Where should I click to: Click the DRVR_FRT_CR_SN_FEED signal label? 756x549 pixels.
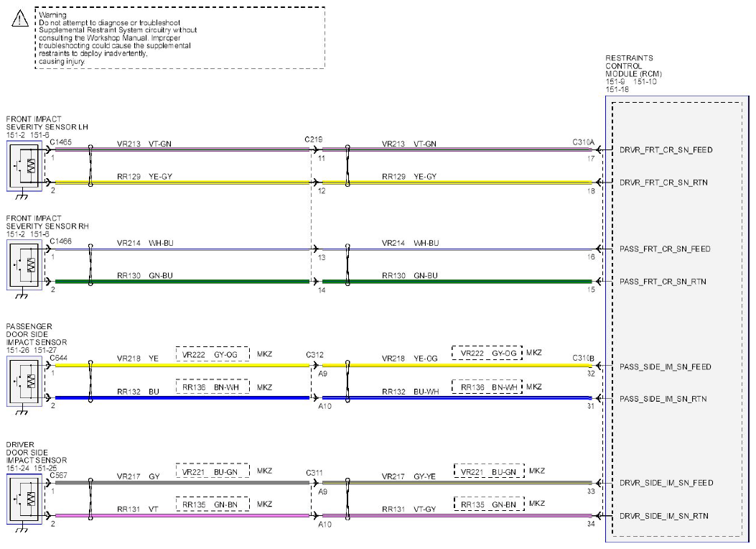[x=666, y=150]
